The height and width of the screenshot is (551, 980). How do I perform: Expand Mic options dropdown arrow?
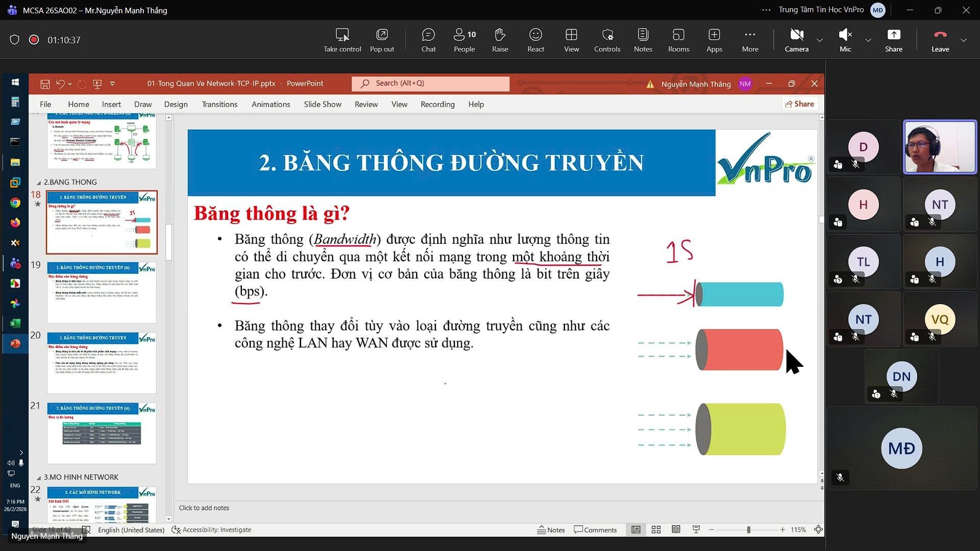[x=868, y=40]
